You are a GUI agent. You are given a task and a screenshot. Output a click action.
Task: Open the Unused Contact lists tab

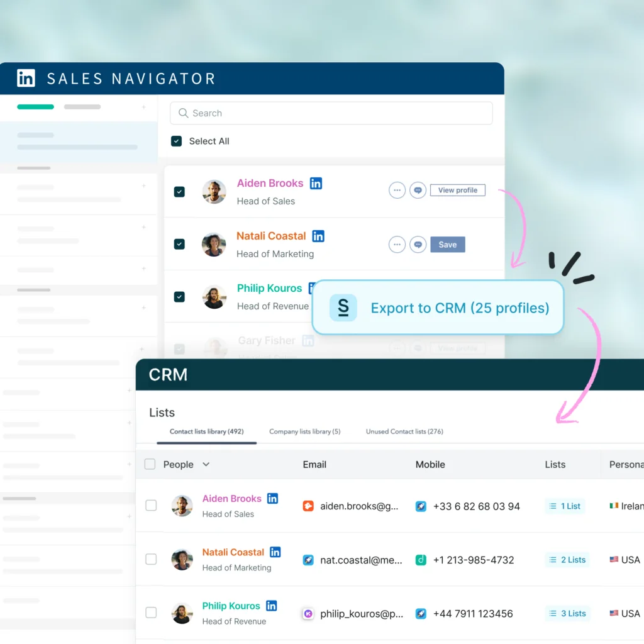click(x=404, y=431)
